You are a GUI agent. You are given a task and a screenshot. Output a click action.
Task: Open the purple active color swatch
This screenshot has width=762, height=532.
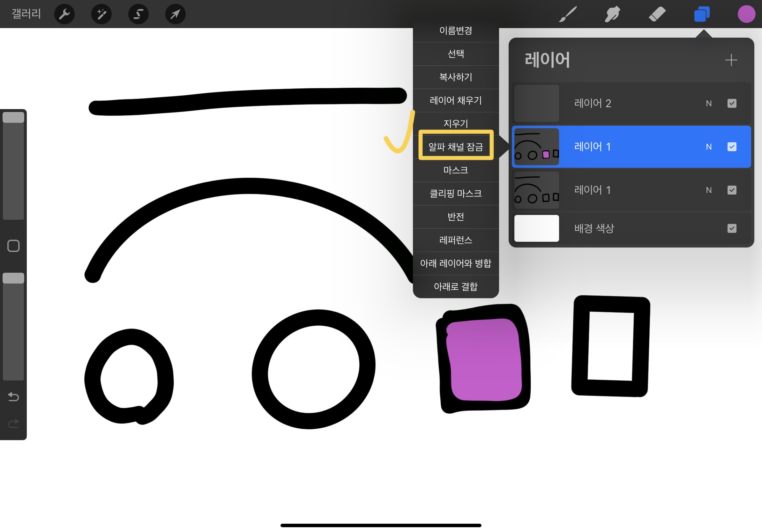tap(746, 14)
